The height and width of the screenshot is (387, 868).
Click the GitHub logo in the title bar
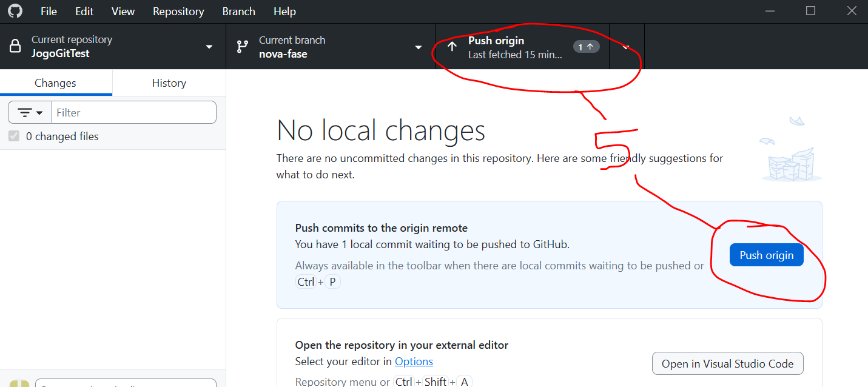point(15,12)
